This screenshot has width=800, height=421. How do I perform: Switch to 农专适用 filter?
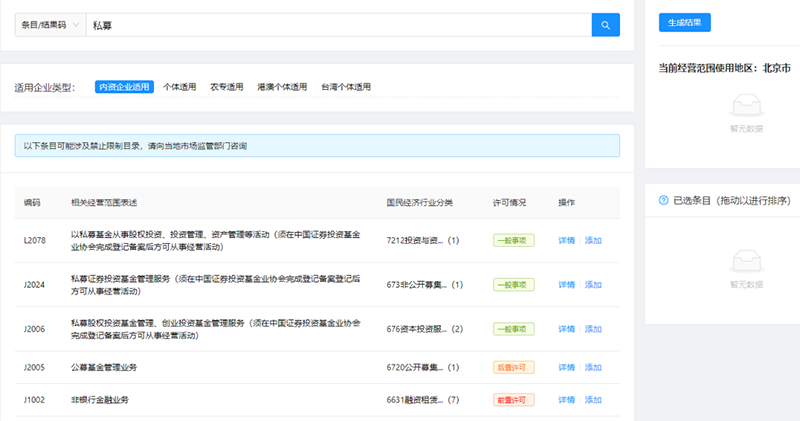click(x=227, y=87)
